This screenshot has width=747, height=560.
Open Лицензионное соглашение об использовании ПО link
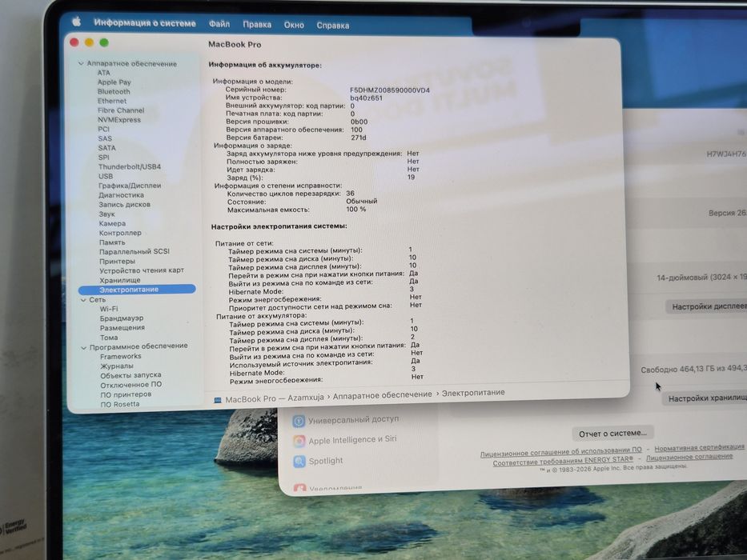click(560, 452)
